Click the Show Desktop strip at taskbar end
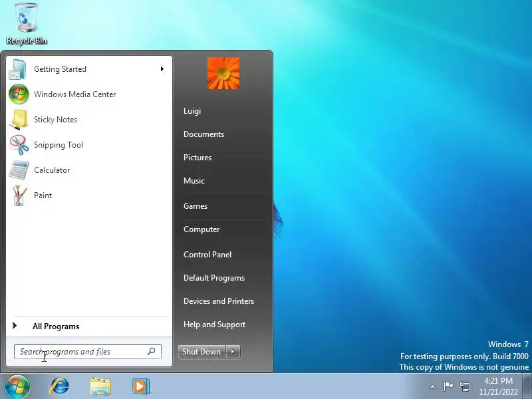Viewport: 532px width, 399px height. 528,386
